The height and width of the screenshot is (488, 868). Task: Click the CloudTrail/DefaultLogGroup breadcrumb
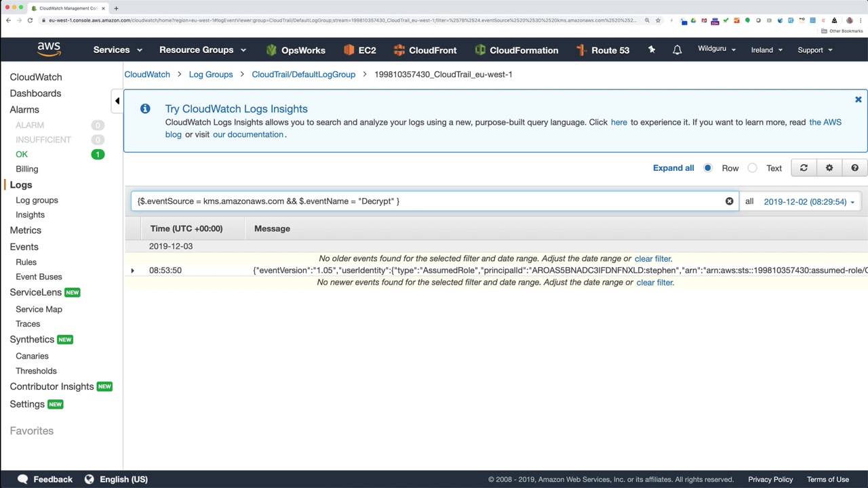pyautogui.click(x=303, y=75)
